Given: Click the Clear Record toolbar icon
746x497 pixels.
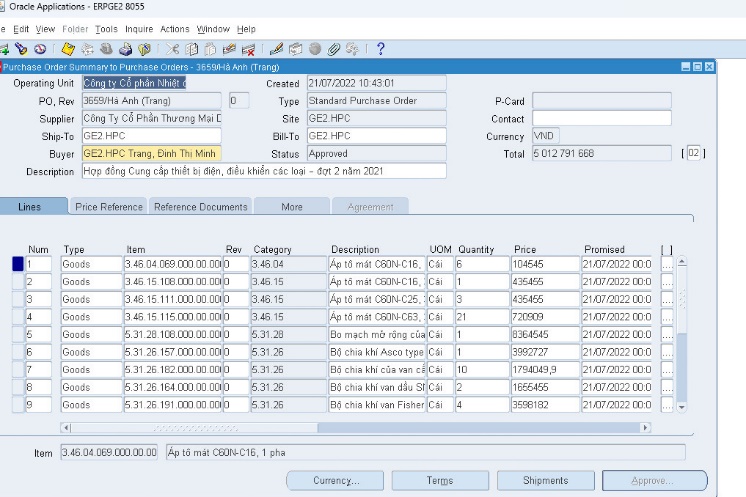Looking at the screenshot, I should tap(229, 49).
